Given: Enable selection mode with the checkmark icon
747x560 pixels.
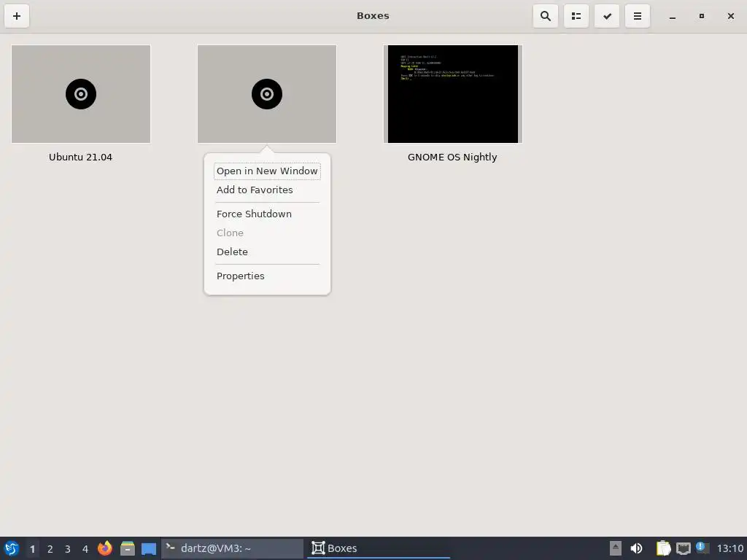Looking at the screenshot, I should (x=607, y=16).
